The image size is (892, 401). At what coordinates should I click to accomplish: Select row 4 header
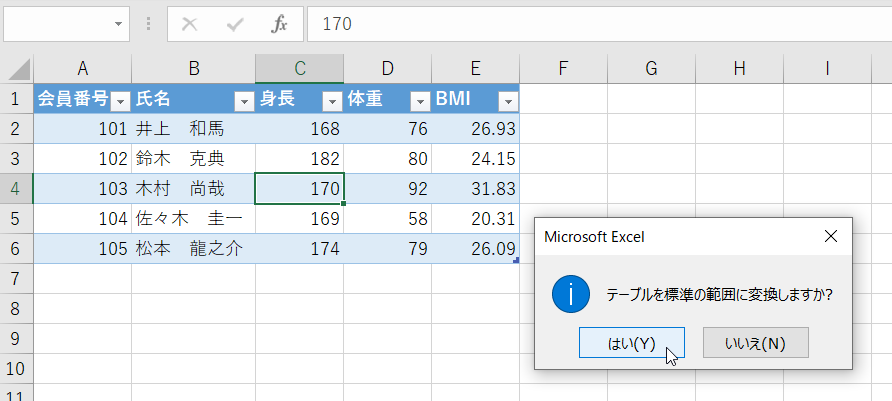coord(16,188)
